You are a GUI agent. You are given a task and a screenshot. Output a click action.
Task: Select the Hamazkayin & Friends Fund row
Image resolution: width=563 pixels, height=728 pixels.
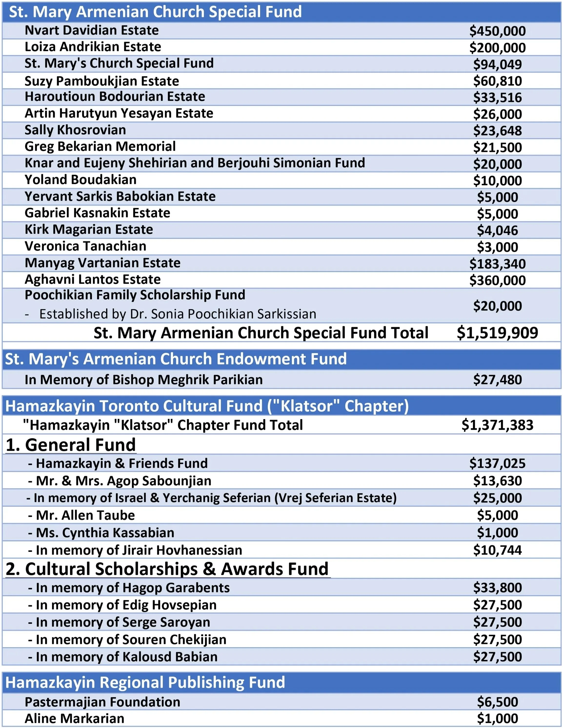[x=118, y=463]
